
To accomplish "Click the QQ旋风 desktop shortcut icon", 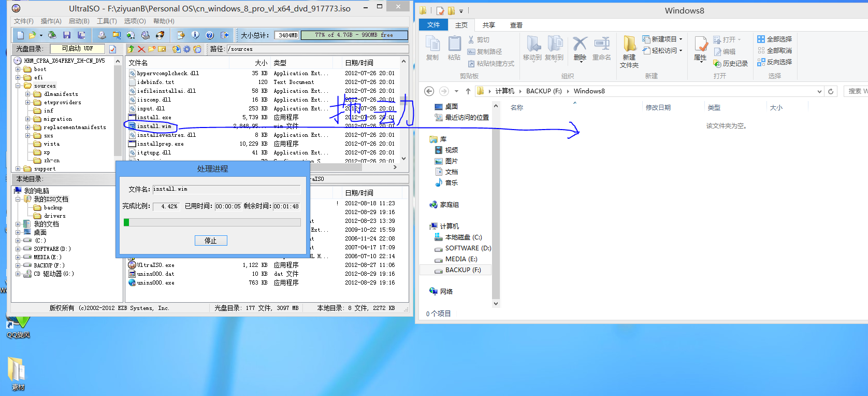I will tap(18, 327).
